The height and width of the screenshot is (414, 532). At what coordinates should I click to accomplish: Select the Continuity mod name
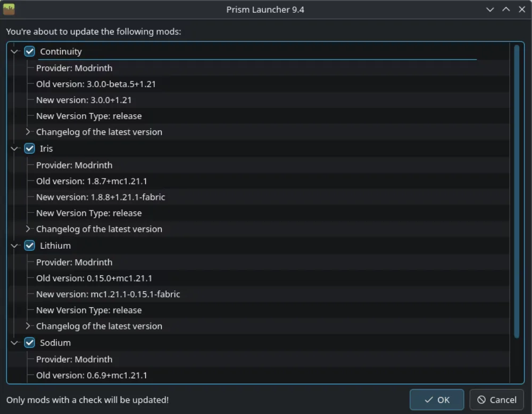pos(61,52)
